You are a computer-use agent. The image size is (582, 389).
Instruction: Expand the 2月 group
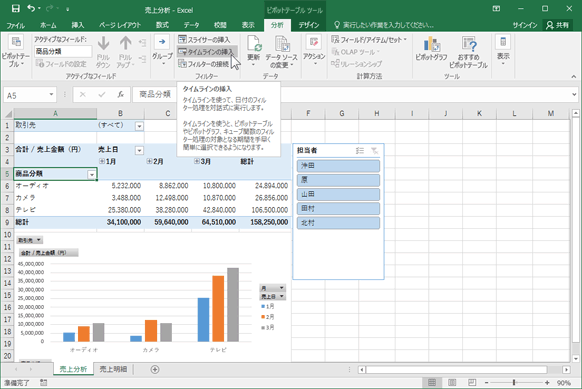149,161
